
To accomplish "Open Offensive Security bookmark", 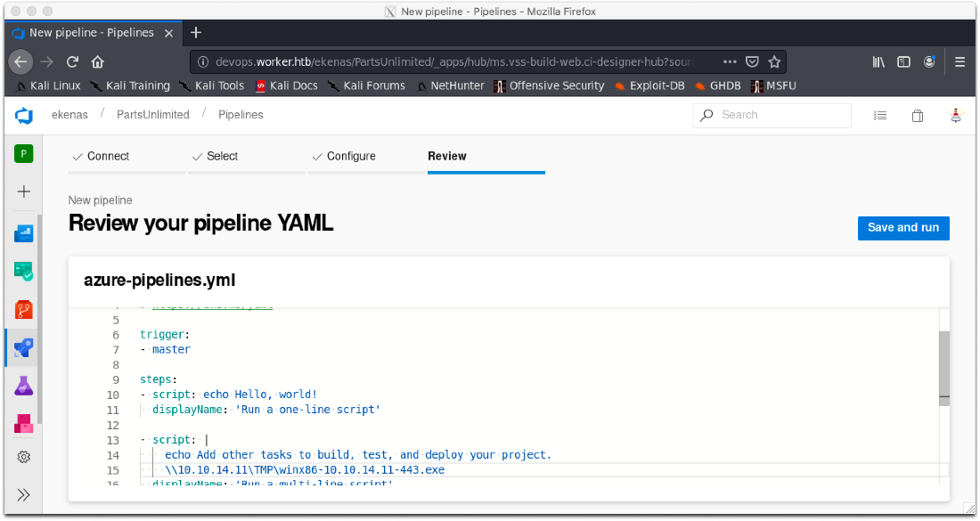I will click(x=550, y=85).
